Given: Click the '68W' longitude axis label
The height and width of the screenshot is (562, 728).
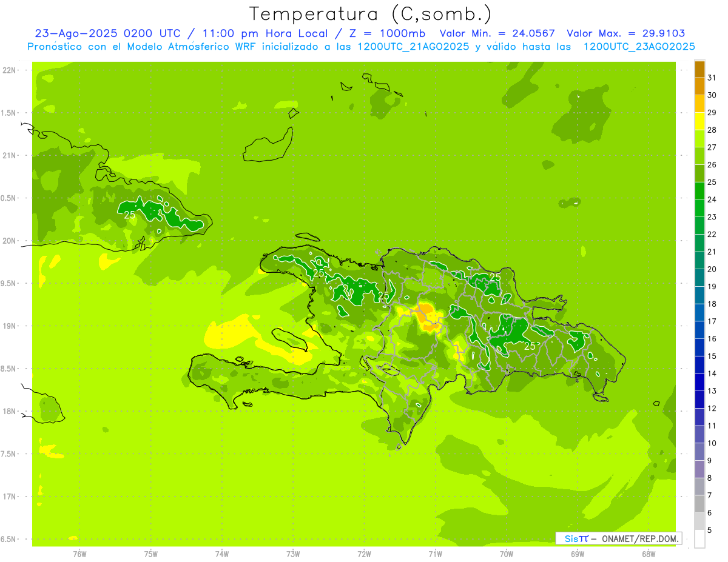Looking at the screenshot, I should [x=648, y=554].
